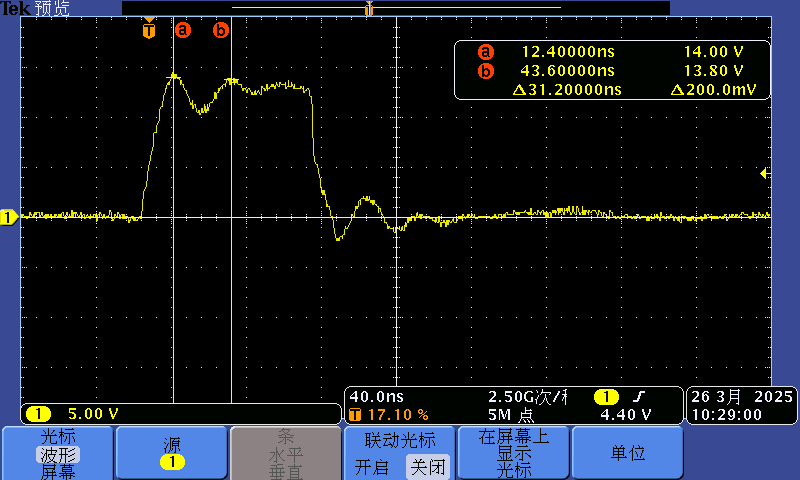The width and height of the screenshot is (800, 480).
Task: Open the 条 水平 垂直 bar options
Action: coord(285,453)
